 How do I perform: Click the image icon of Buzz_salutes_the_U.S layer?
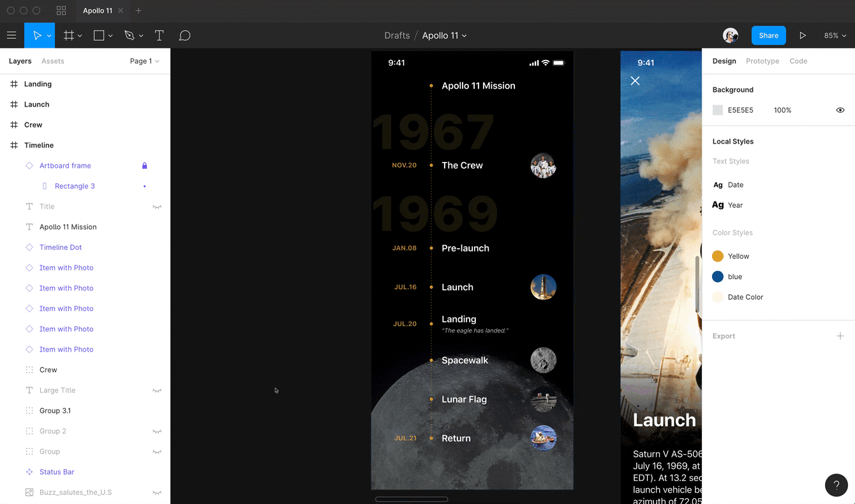29,493
